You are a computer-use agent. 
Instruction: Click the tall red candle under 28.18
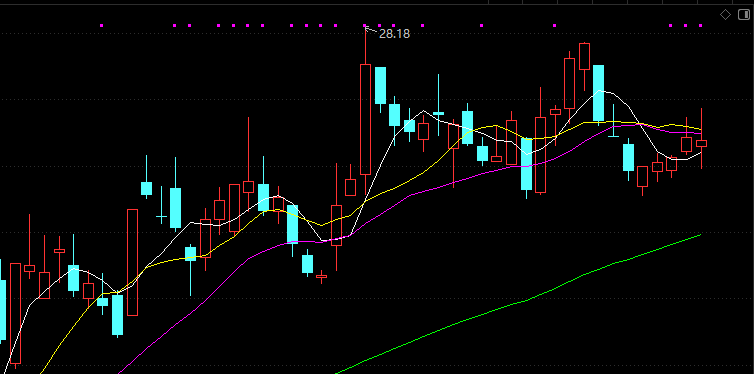coord(365,119)
